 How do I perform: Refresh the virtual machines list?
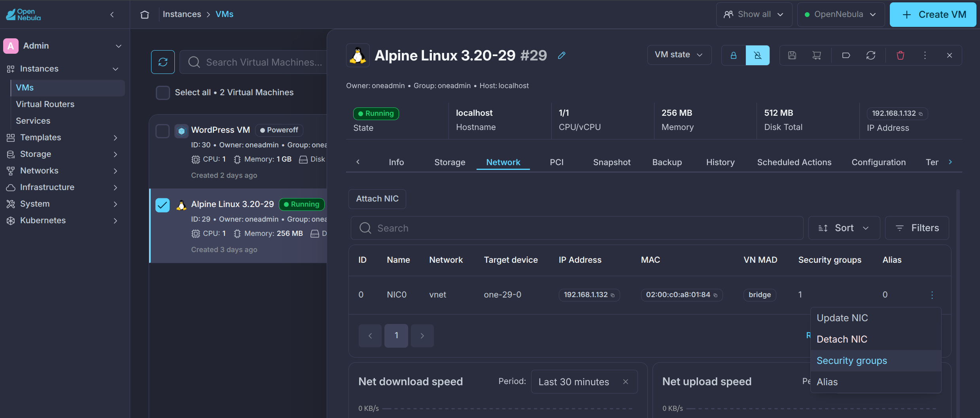[163, 62]
